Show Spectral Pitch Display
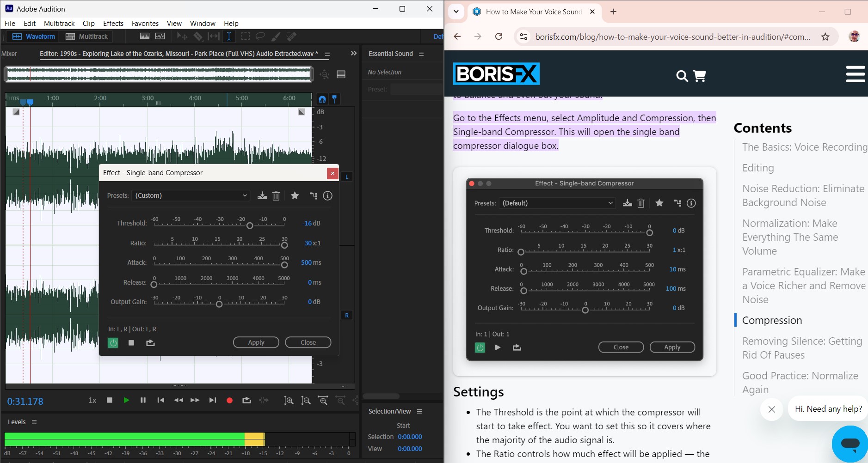Image resolution: width=868 pixels, height=463 pixels. 160,37
